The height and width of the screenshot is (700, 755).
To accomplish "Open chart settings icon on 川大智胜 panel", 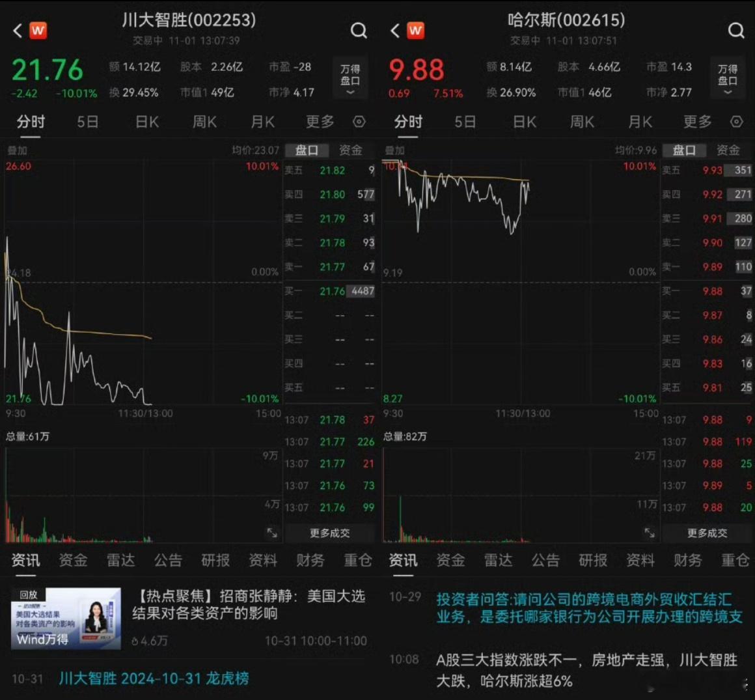I will tap(359, 122).
